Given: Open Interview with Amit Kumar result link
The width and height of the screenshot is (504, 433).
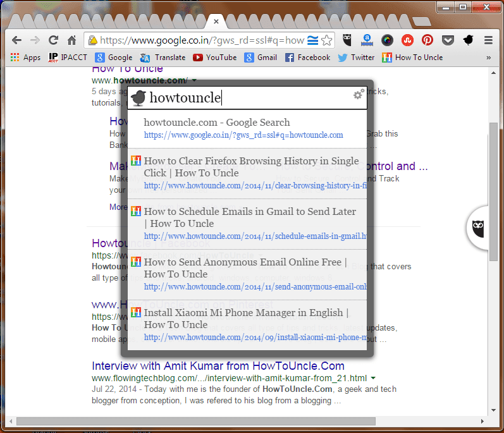Looking at the screenshot, I should 218,366.
